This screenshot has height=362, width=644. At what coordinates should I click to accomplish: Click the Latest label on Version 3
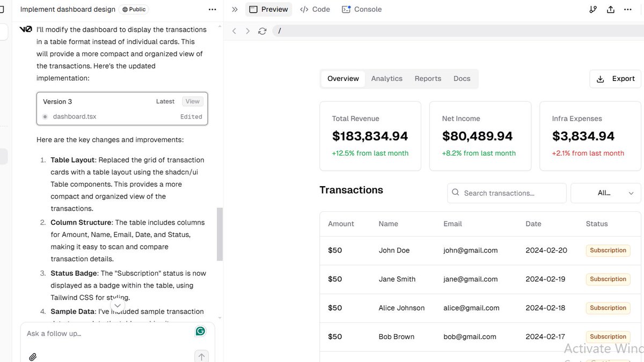(165, 101)
